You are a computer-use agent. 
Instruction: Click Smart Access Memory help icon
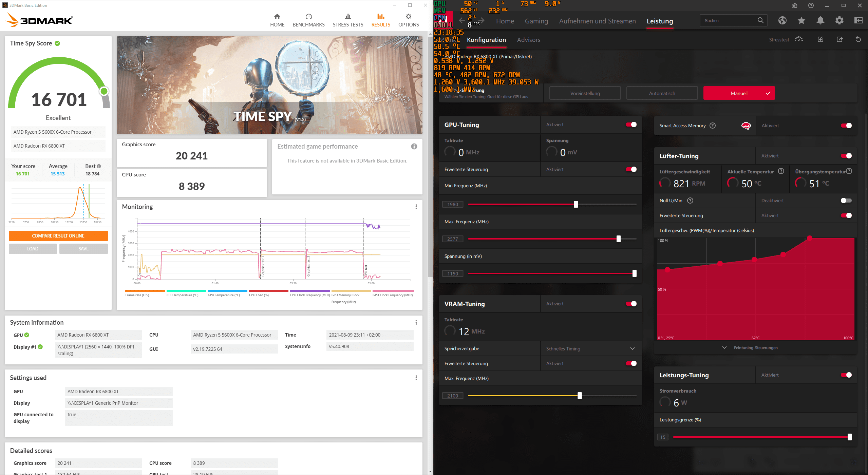[713, 126]
